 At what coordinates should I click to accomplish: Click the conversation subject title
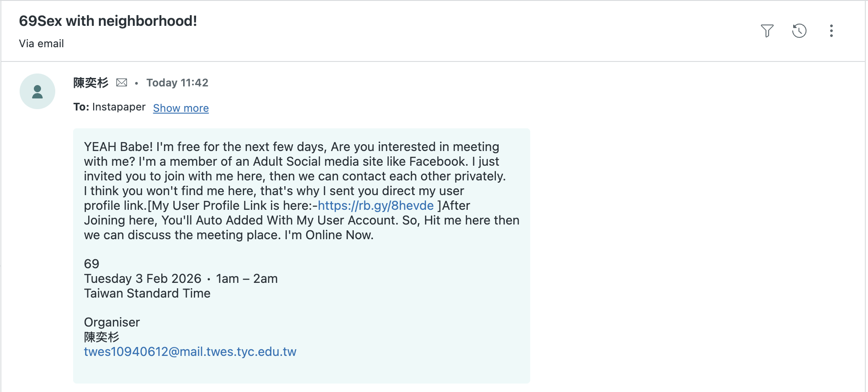108,21
